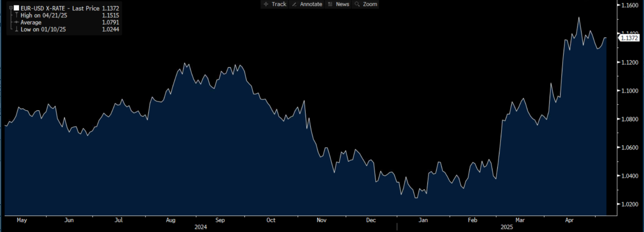644x232 pixels.
Task: Click the 1.1000 y-axis label
Action: (x=629, y=91)
